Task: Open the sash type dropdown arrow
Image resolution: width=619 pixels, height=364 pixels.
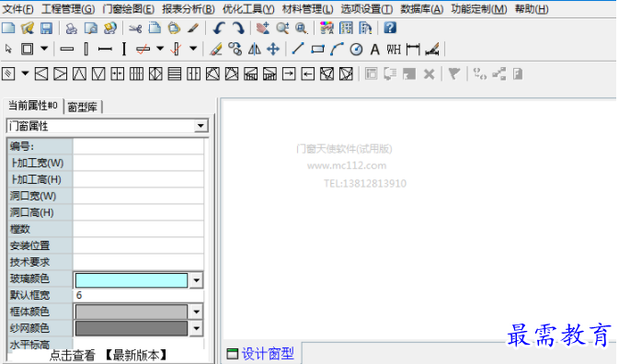Action: pos(25,74)
